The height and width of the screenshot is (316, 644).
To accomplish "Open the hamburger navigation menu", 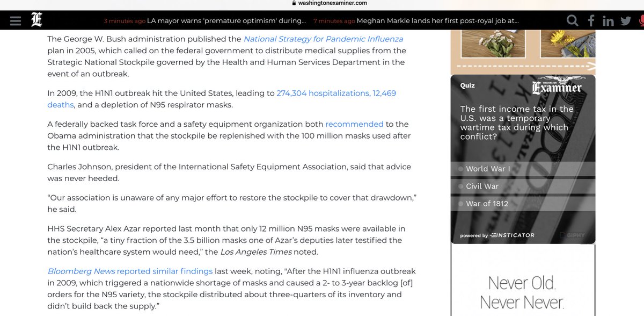I will coord(16,21).
